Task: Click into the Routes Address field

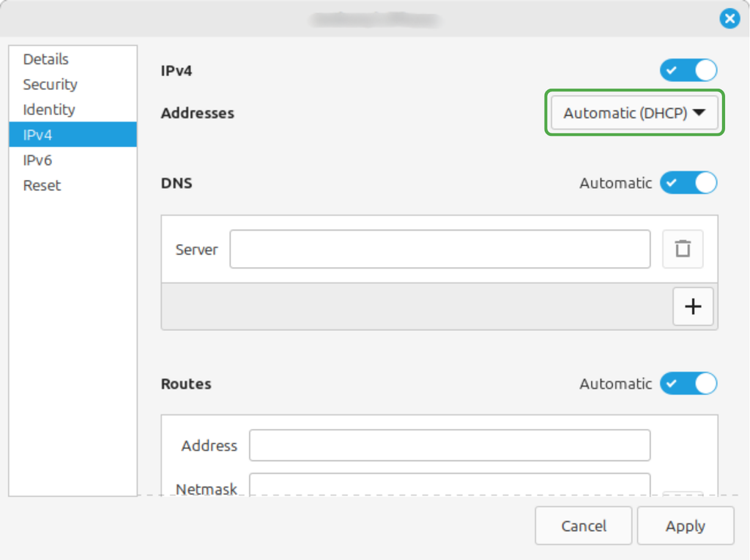Action: coord(450,445)
